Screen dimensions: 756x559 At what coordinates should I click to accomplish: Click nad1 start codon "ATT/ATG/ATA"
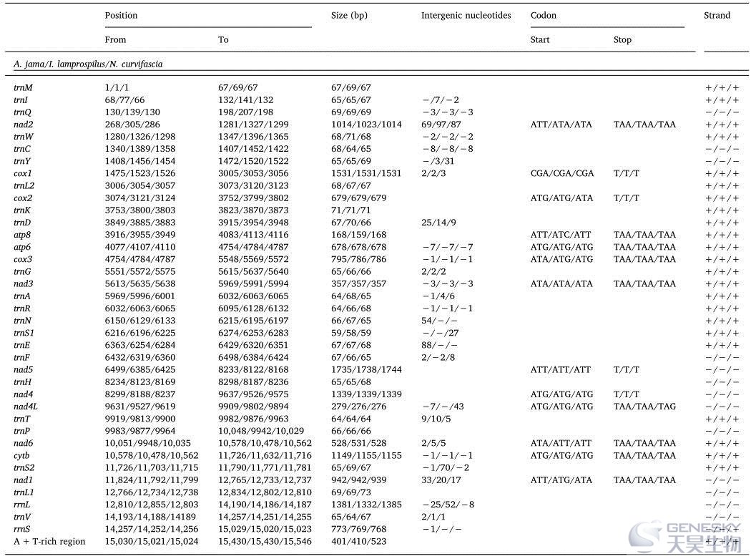pyautogui.click(x=561, y=480)
